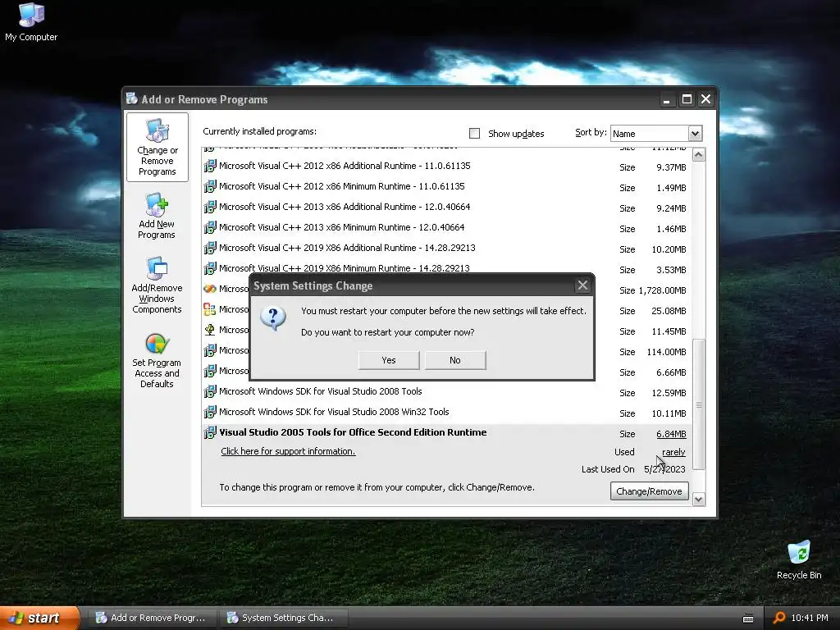Click the My Computer desktop icon
This screenshot has width=840, height=630.
(31, 22)
